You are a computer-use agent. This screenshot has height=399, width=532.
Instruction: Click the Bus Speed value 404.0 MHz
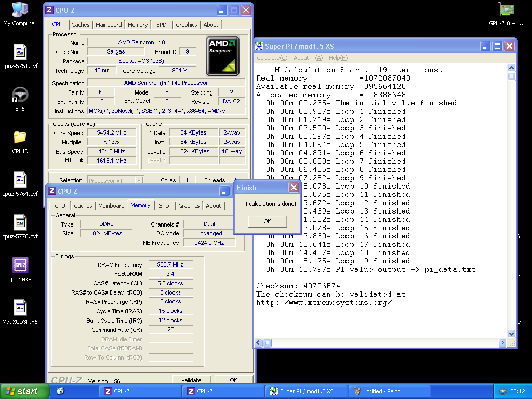coord(112,151)
